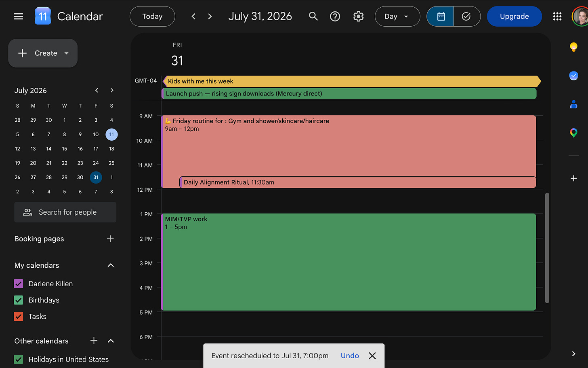Click the GMT-04 timezone label
Viewport: 588px width, 368px height.
point(146,81)
